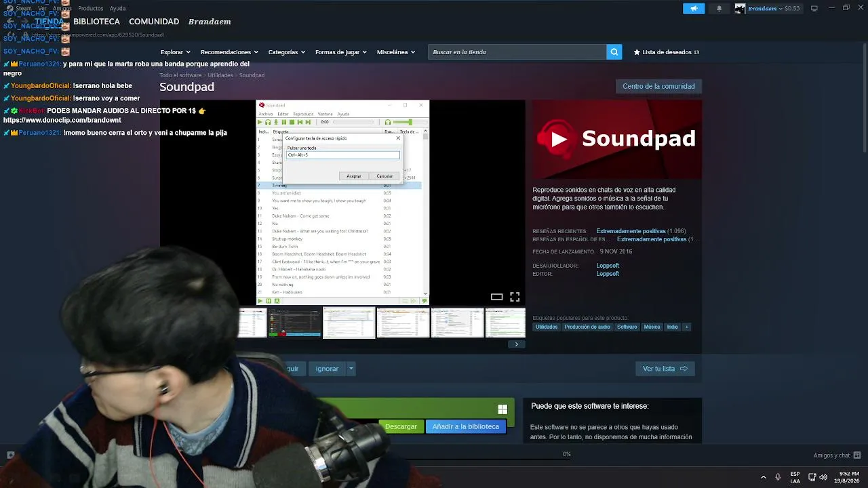Open the Utilidades breadcrumb link
The height and width of the screenshot is (488, 868).
pos(220,75)
